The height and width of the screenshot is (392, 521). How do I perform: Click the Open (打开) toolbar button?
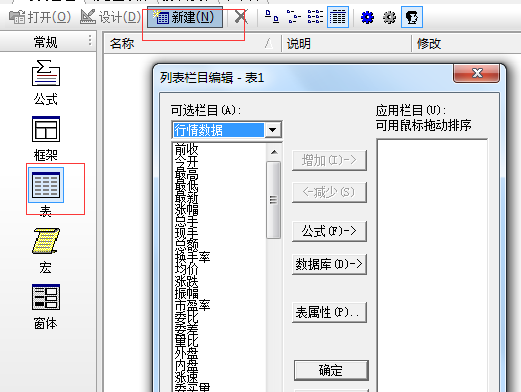coord(40,17)
